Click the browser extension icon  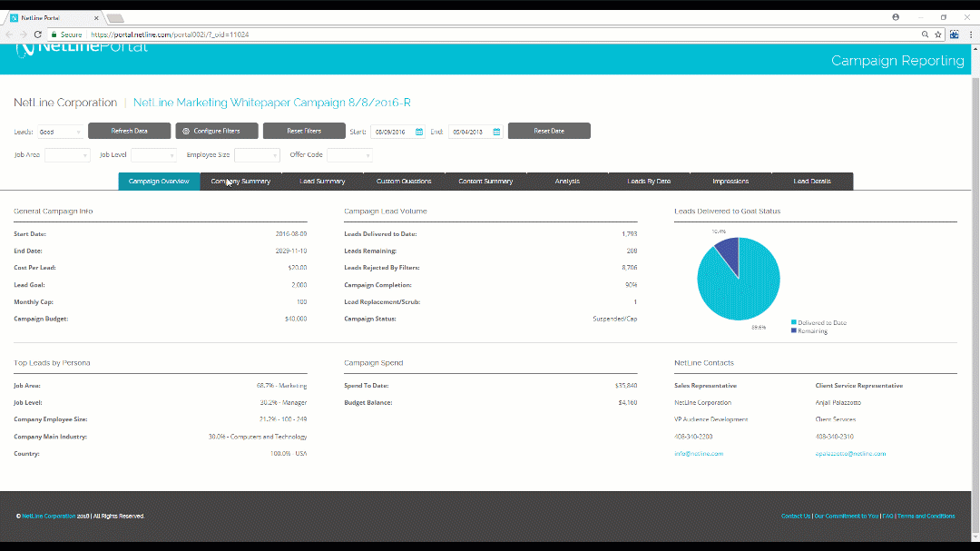955,34
